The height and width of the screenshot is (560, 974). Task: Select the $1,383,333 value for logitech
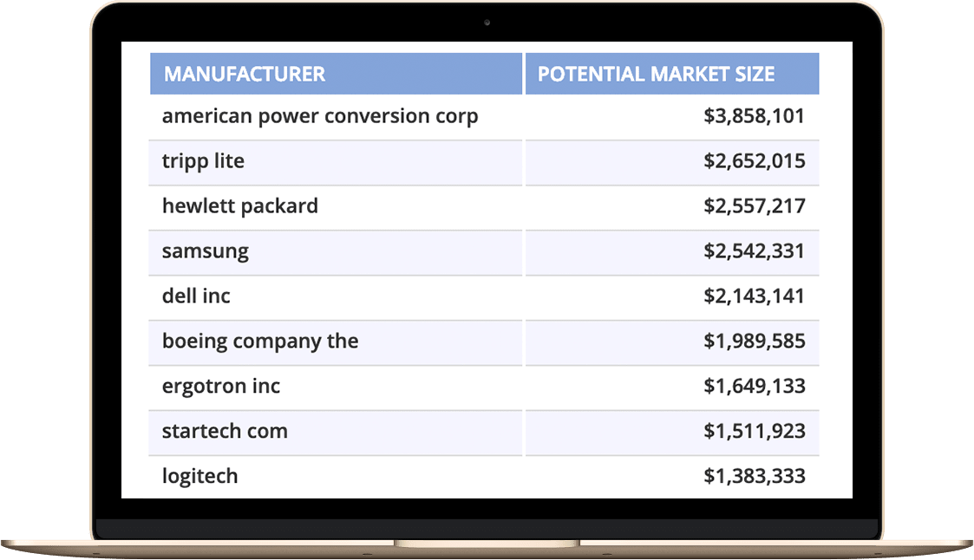point(754,476)
